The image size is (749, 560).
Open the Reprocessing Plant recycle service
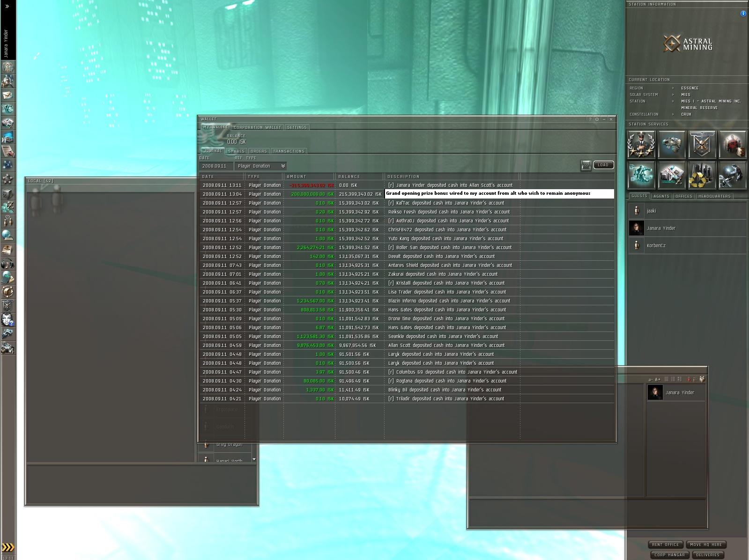pyautogui.click(x=702, y=175)
